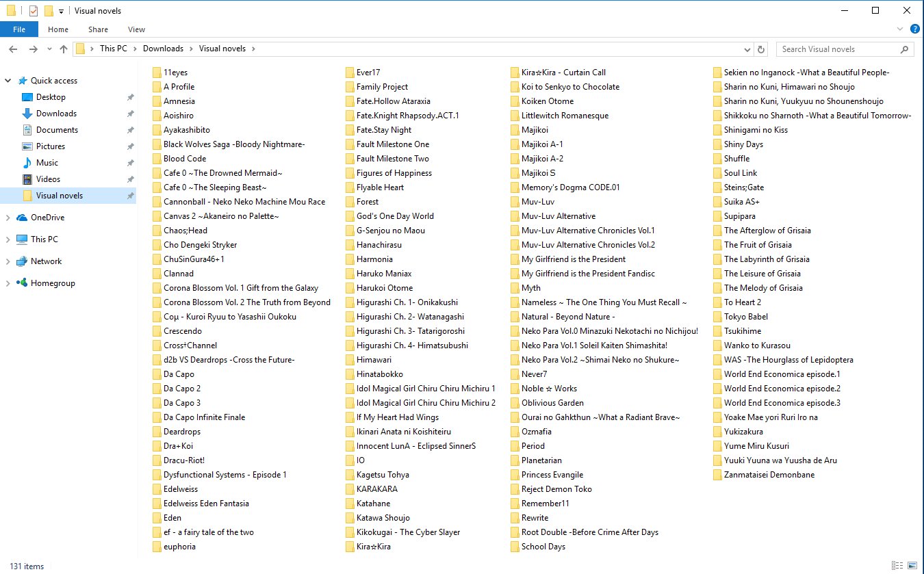Click New folder quick access toolbar icon

(x=48, y=10)
